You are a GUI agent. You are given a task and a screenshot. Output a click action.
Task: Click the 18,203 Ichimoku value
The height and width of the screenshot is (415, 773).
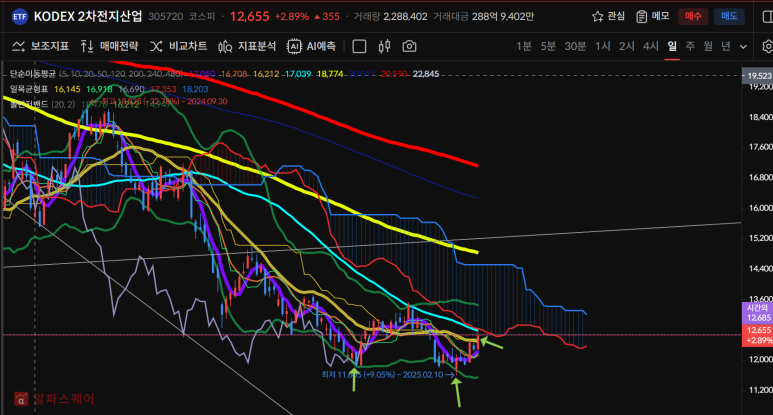pyautogui.click(x=195, y=89)
